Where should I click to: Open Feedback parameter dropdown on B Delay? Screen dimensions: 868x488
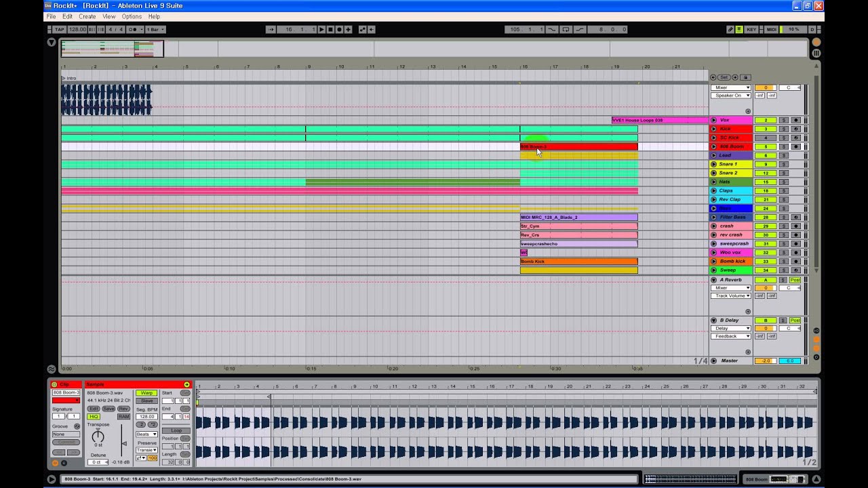pos(731,336)
